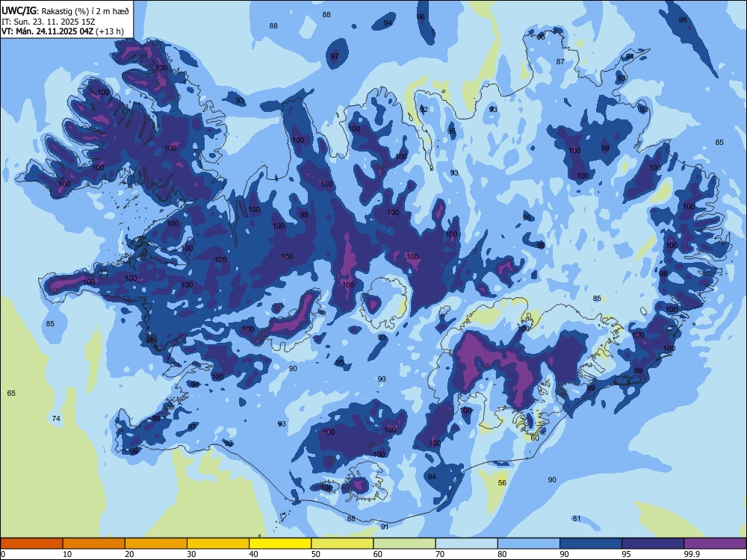Click the 80–90 medium blue legend swatch
The image size is (747, 560).
point(528,544)
